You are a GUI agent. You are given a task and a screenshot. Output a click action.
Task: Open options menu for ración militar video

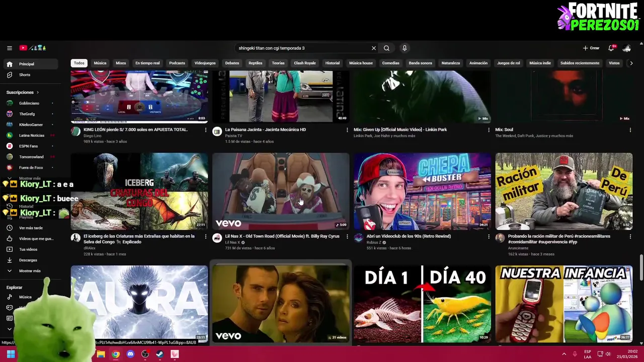(x=630, y=237)
